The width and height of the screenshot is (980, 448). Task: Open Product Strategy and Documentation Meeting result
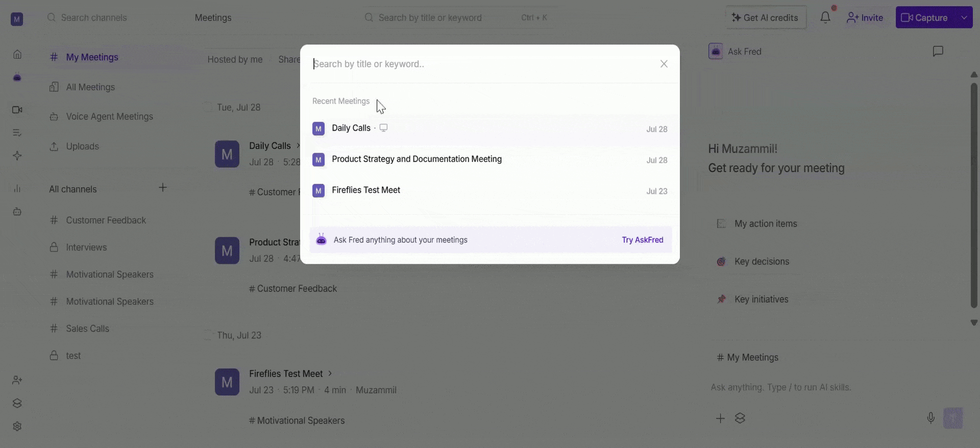[489, 160]
